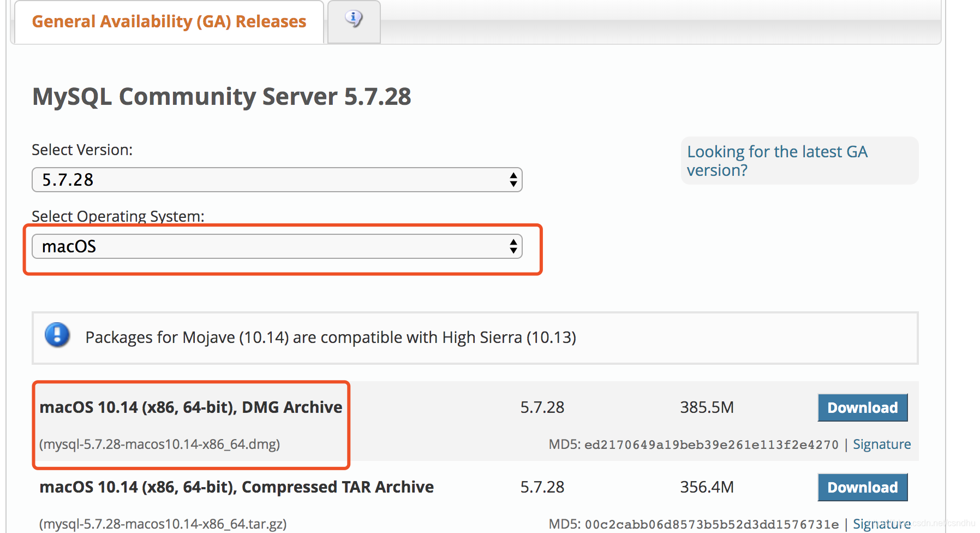Click the DMG MD5 checksum ed2170649a19beb39e261e113f2e4270

pyautogui.click(x=711, y=445)
